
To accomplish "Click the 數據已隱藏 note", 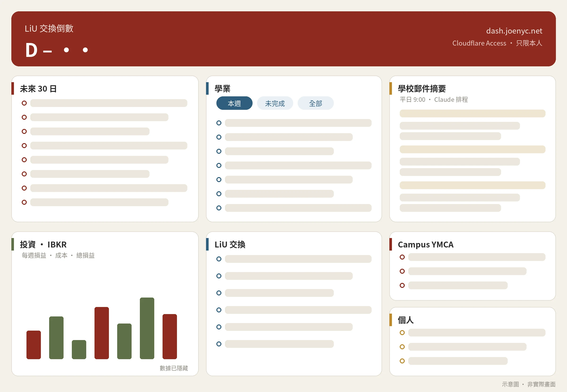I will click(x=174, y=368).
